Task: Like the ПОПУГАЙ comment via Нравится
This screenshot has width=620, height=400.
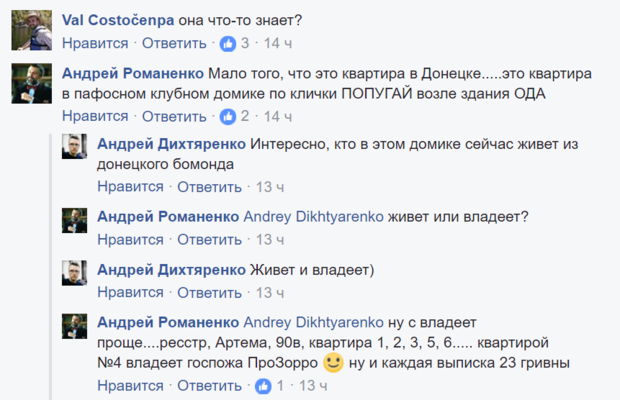Action: click(x=95, y=117)
